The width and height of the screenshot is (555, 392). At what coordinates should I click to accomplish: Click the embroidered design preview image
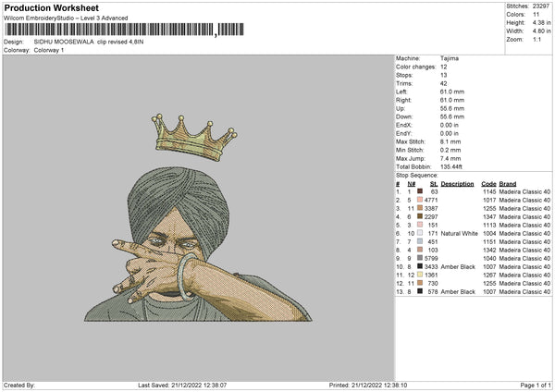(x=198, y=218)
